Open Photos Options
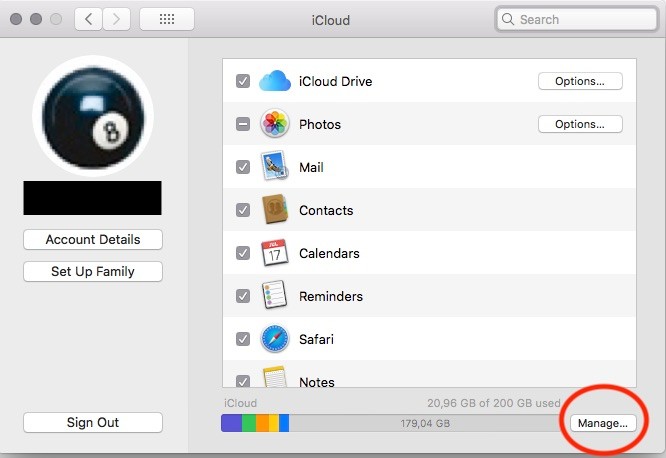Image resolution: width=666 pixels, height=458 pixels. tap(580, 124)
